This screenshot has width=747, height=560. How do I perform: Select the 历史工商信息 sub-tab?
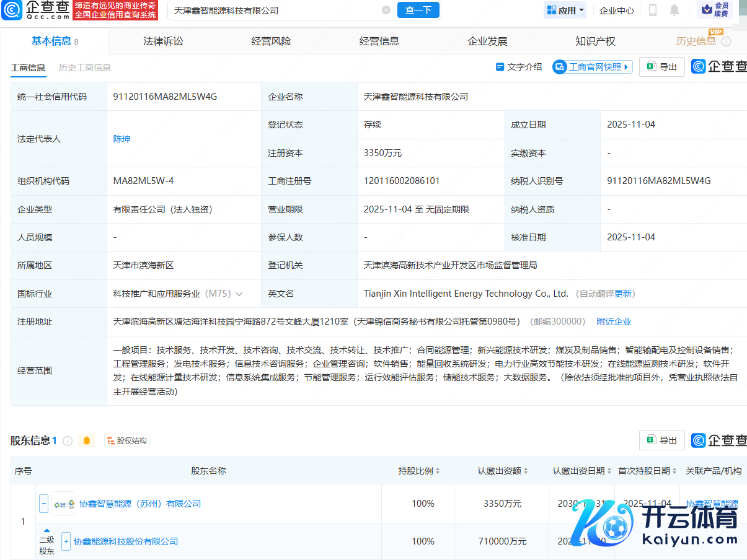(85, 68)
